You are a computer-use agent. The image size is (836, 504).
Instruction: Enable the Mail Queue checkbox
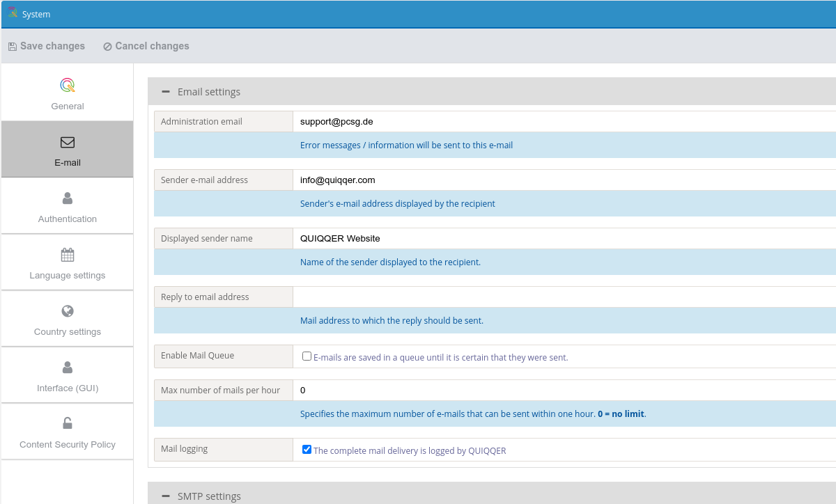[x=307, y=356]
